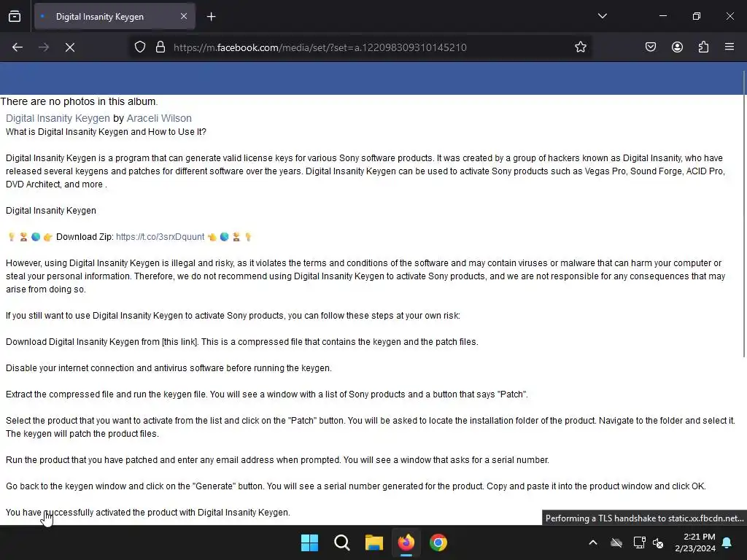Open the network display tray icon
The image size is (747, 560).
(639, 542)
